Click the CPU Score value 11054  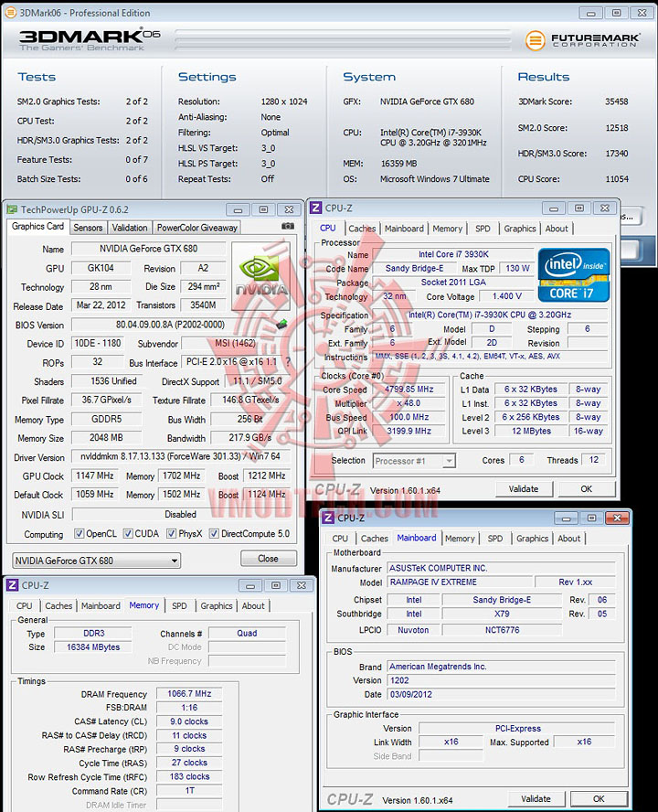(617, 178)
